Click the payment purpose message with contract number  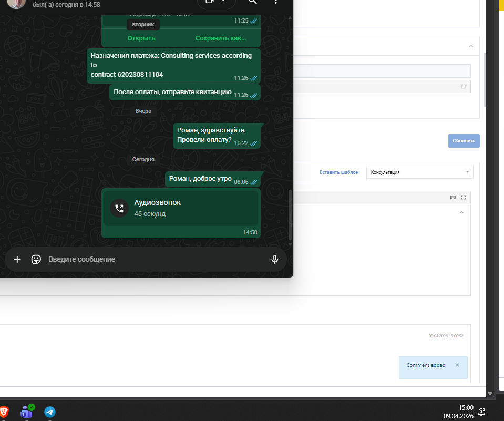coord(173,66)
